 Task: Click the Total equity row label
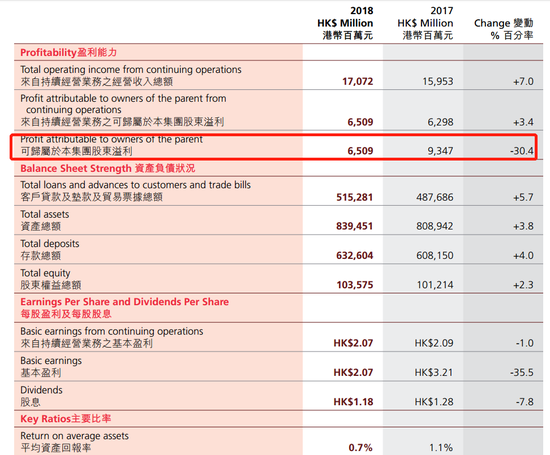click(x=51, y=279)
